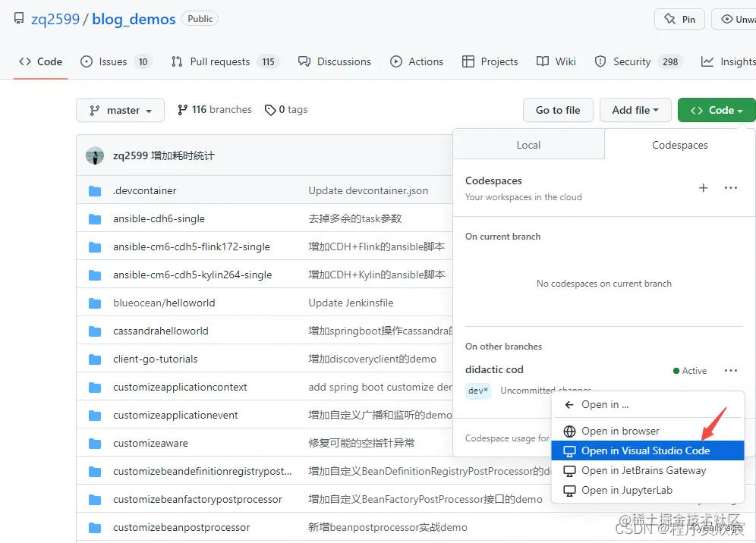
Task: Open the ansible-cdh6-single folder
Action: 159,218
